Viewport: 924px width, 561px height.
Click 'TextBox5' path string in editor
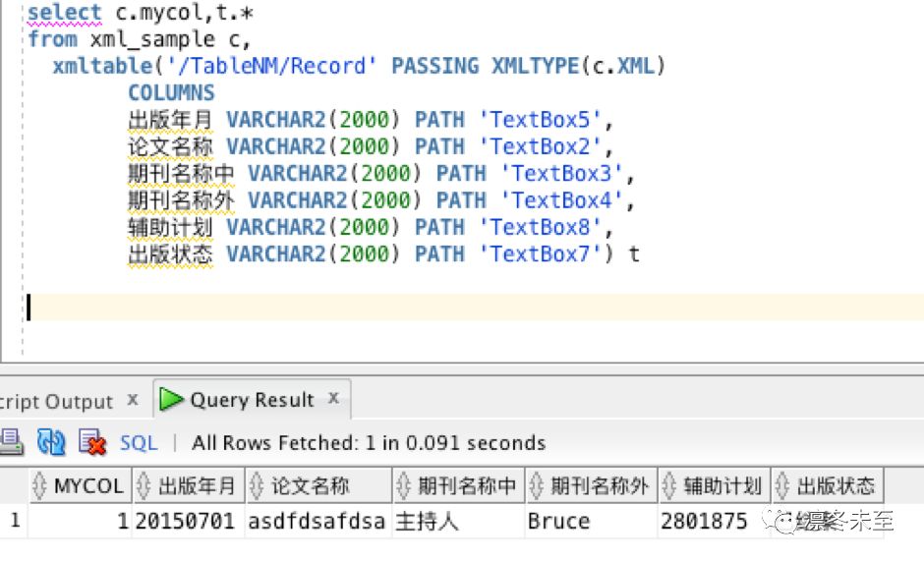click(x=540, y=120)
